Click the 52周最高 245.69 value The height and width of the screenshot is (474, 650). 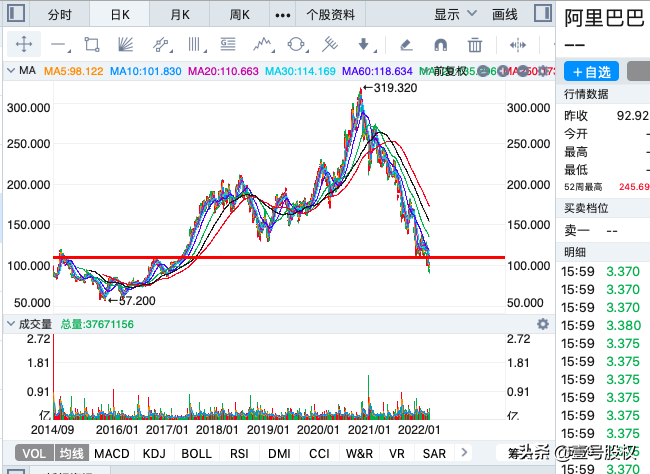coord(634,187)
